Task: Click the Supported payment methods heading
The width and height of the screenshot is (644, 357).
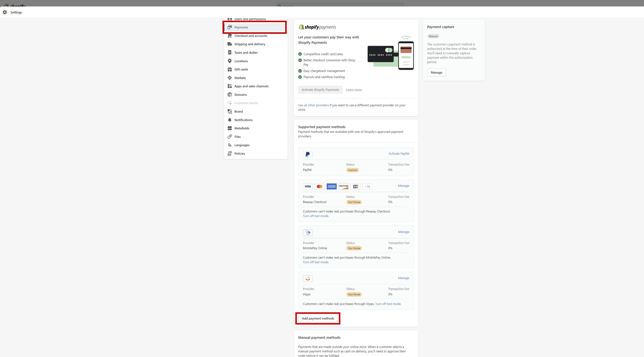Action: pyautogui.click(x=322, y=127)
